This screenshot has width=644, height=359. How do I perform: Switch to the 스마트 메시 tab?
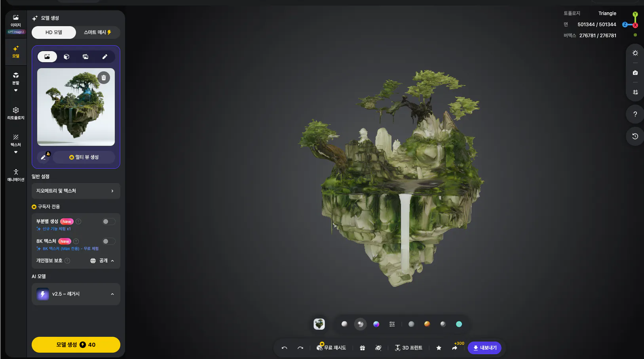[x=97, y=32]
